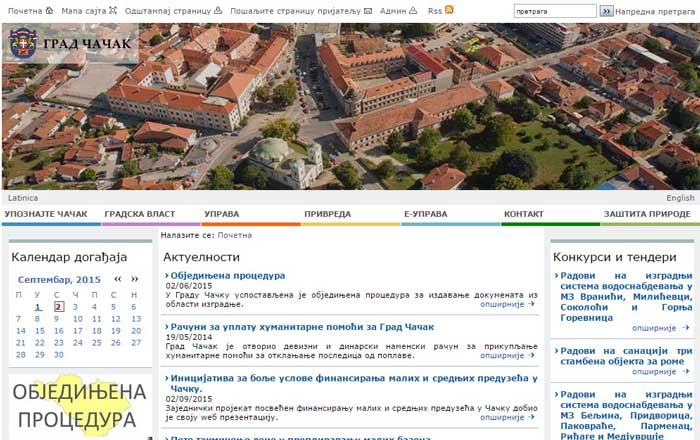Switch site language to English
700x440 pixels.
[680, 198]
